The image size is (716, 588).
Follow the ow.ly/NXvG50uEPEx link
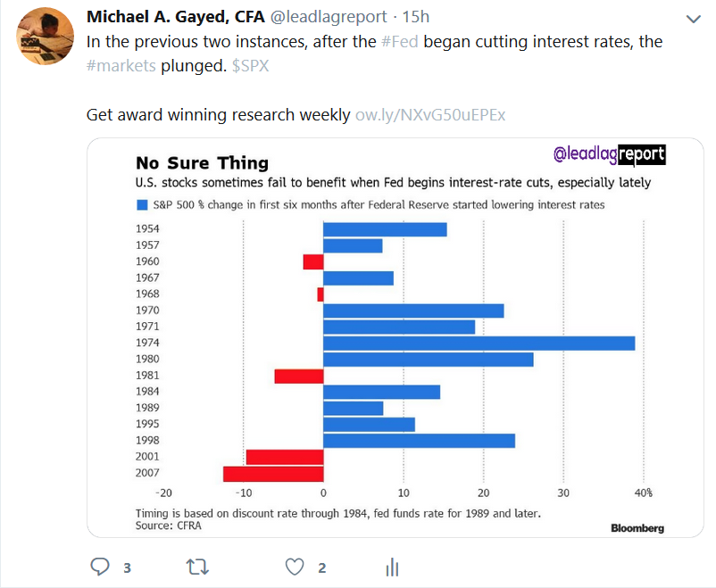point(430,115)
